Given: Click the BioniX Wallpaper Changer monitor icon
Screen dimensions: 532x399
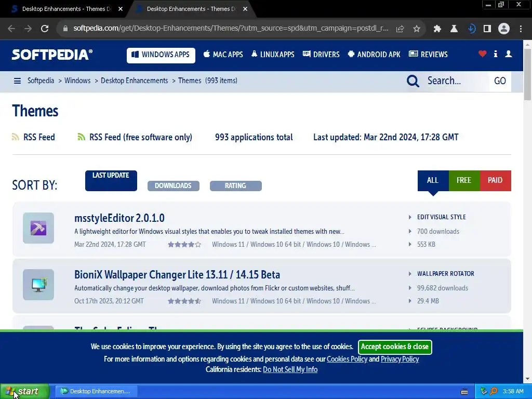Looking at the screenshot, I should click(38, 285).
